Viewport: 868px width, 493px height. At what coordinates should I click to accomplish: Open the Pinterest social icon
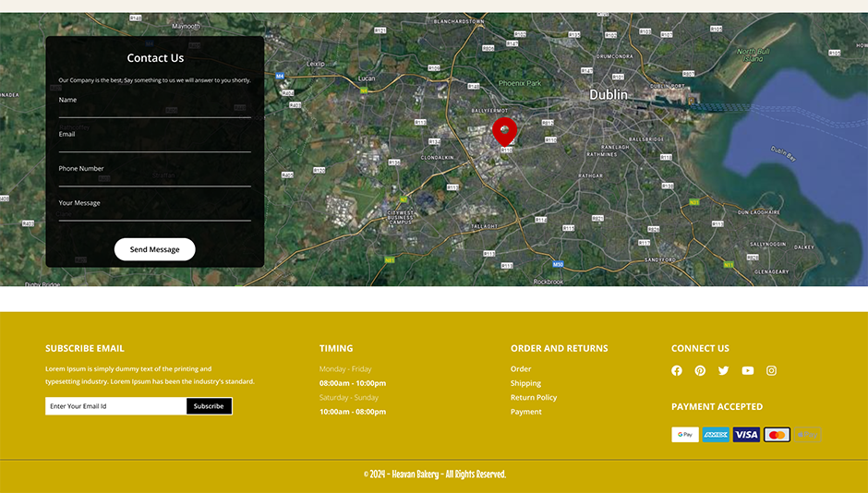point(700,371)
